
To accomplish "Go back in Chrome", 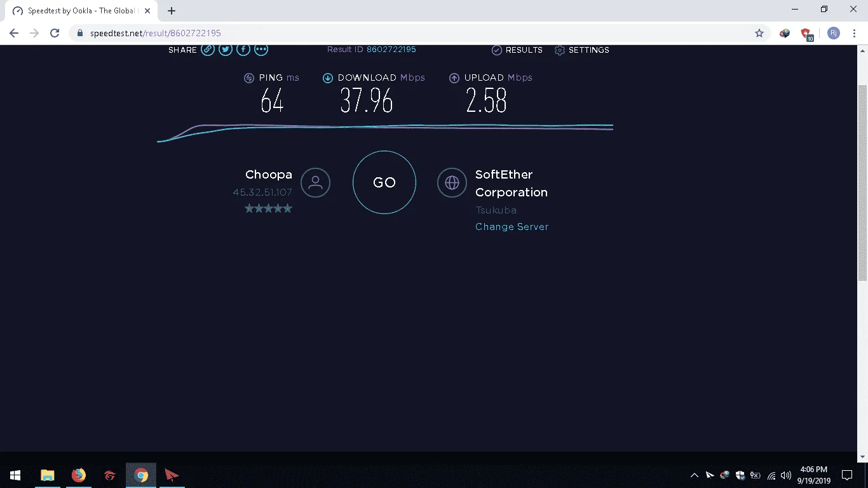I will [x=14, y=33].
